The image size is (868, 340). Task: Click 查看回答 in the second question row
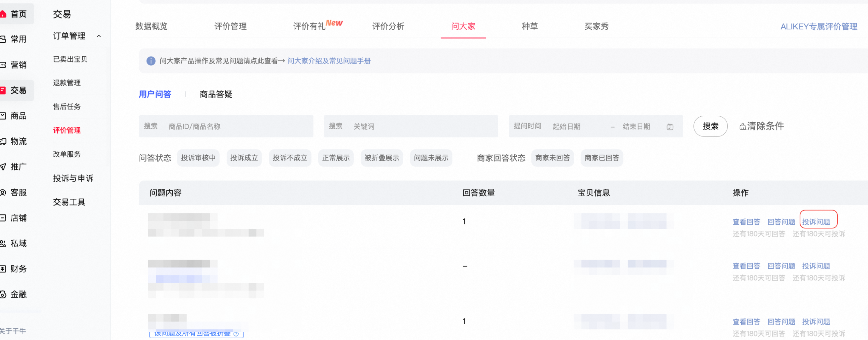(x=746, y=266)
